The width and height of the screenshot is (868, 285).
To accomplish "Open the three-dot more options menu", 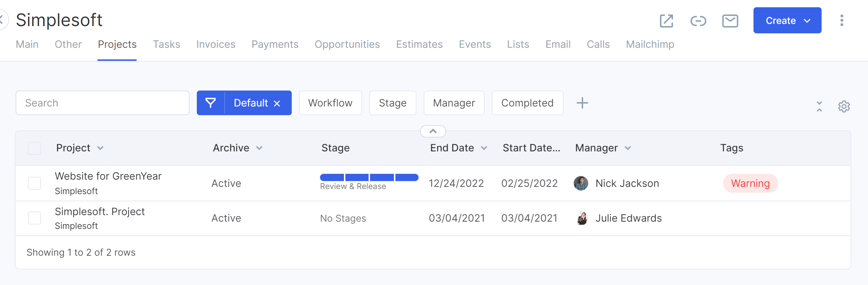I will click(842, 20).
